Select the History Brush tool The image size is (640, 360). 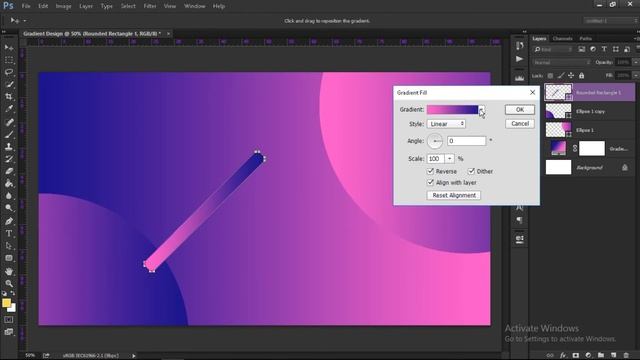[x=9, y=159]
